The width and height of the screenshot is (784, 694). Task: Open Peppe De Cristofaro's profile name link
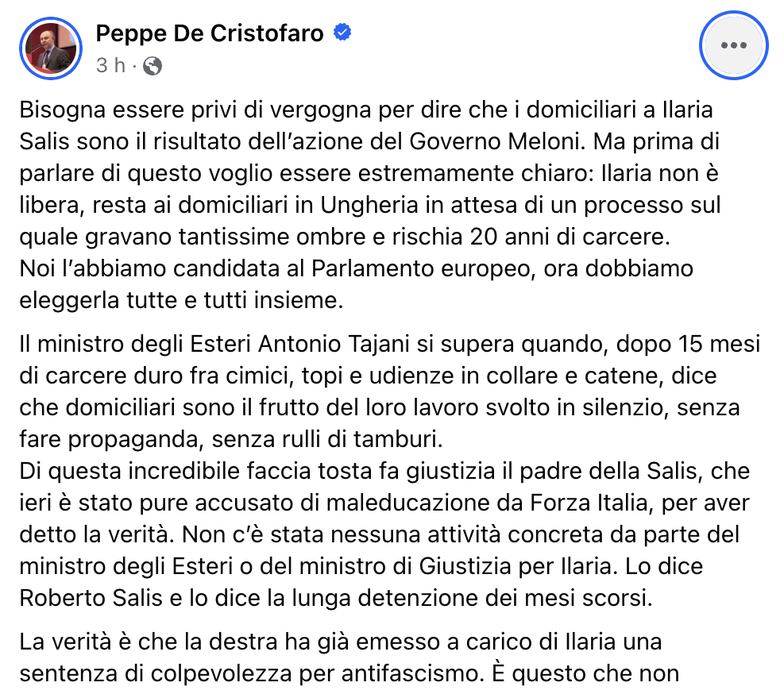point(210,33)
